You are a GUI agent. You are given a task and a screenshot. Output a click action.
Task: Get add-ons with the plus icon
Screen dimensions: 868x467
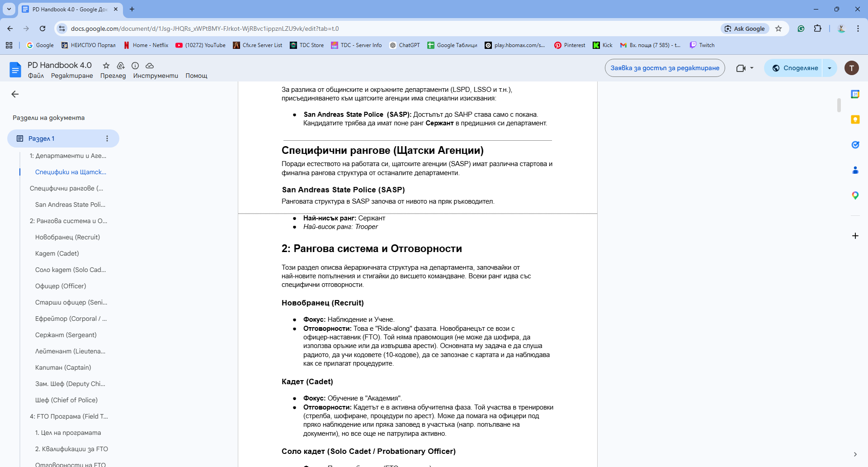coord(855,236)
